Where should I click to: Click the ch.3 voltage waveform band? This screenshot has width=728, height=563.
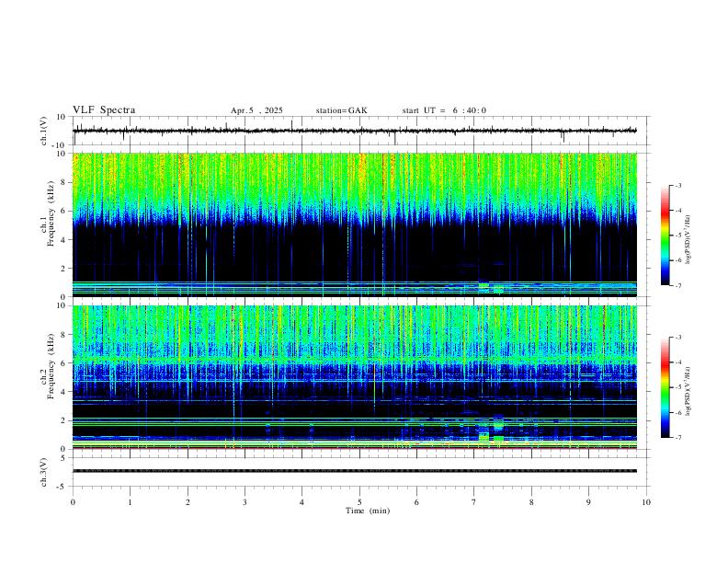[x=355, y=471]
